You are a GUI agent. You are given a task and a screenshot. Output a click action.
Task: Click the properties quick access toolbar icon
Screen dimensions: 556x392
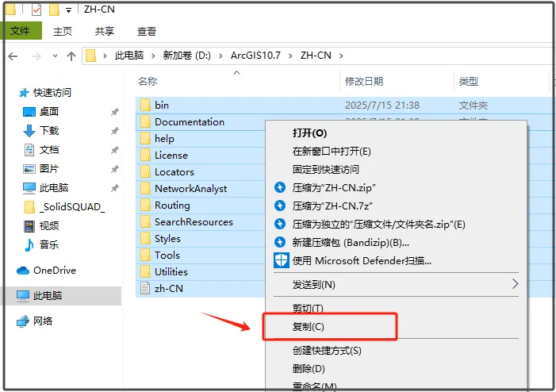pos(36,10)
